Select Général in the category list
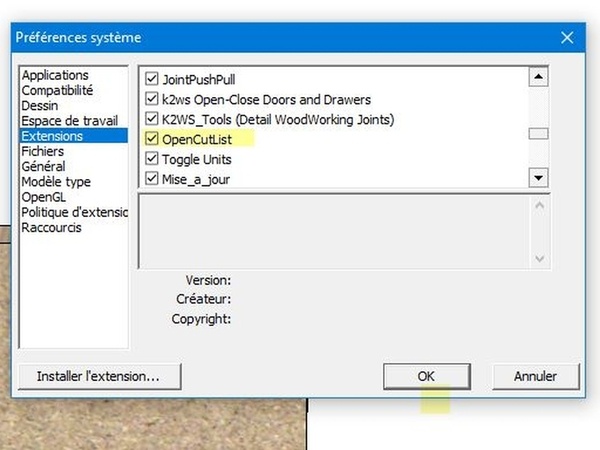This screenshot has height=450, width=600. [x=43, y=166]
